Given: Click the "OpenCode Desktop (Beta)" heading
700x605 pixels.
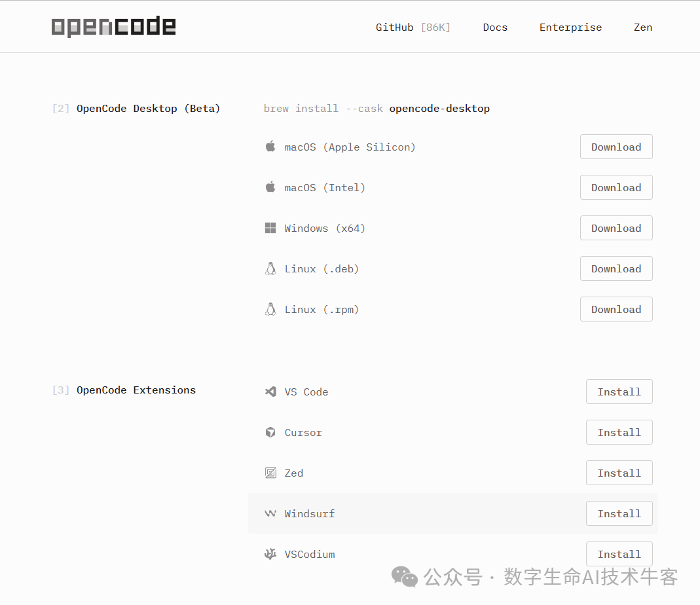Looking at the screenshot, I should click(x=148, y=109).
